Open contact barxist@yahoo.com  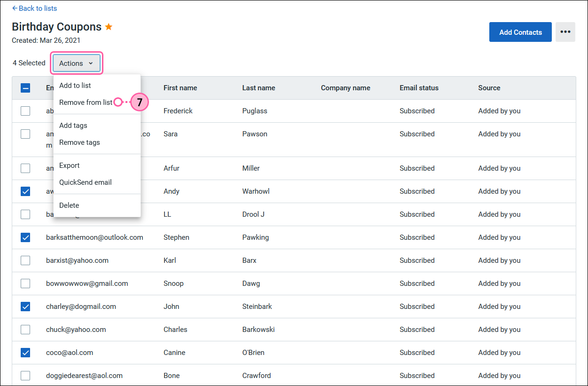[77, 260]
